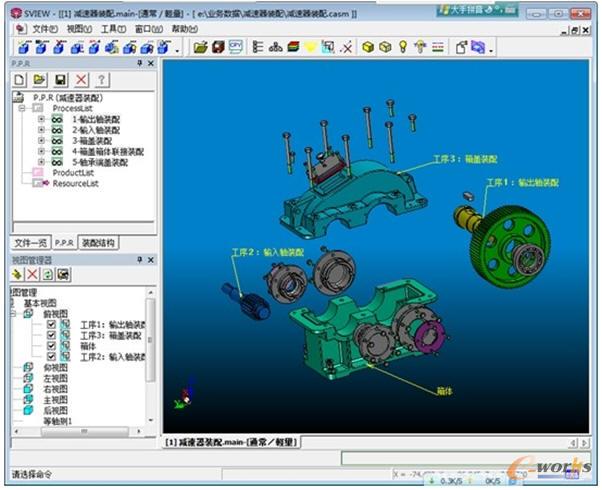This screenshot has width=602, height=490.
Task: Click the red X icon in 视图管理器 toolbar
Action: pyautogui.click(x=33, y=274)
